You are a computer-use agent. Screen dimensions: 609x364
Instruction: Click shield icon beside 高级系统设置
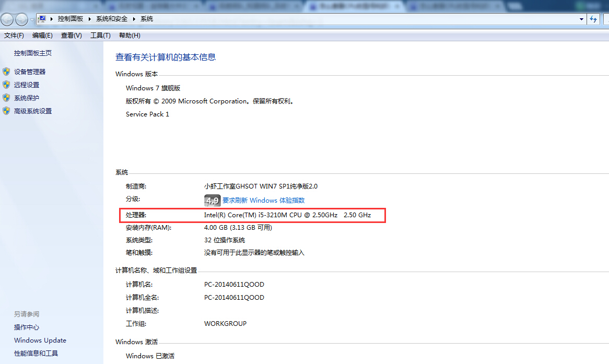point(6,111)
